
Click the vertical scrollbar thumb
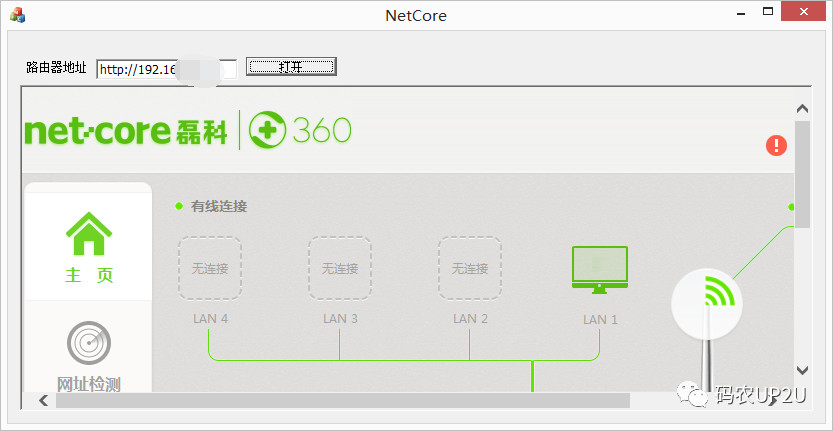click(x=802, y=174)
